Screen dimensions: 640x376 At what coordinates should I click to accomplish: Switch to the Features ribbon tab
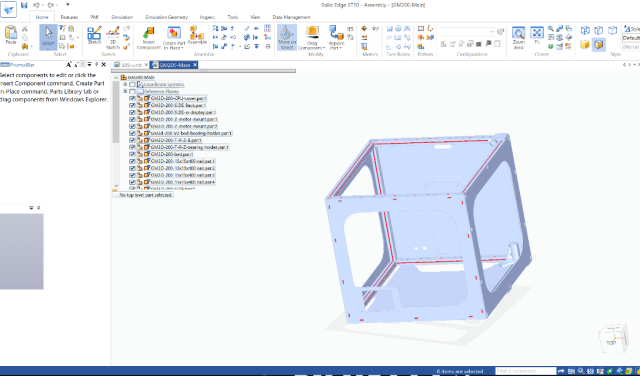click(x=69, y=17)
